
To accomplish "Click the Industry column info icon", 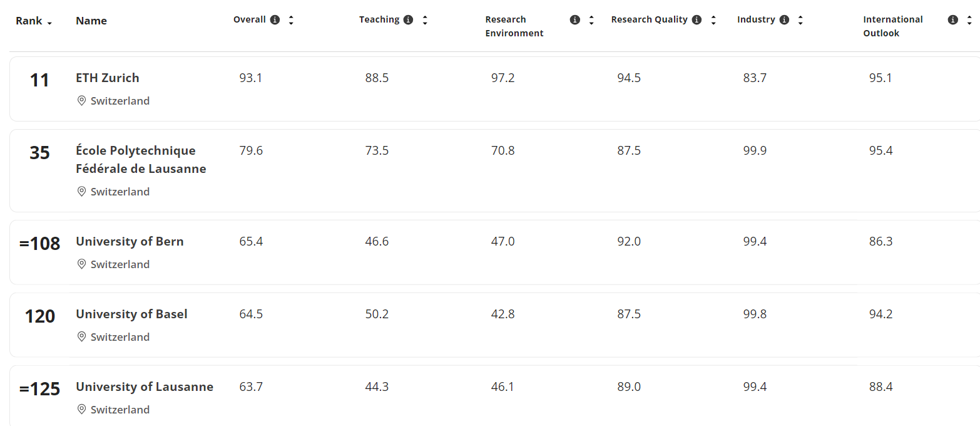I will coord(785,20).
